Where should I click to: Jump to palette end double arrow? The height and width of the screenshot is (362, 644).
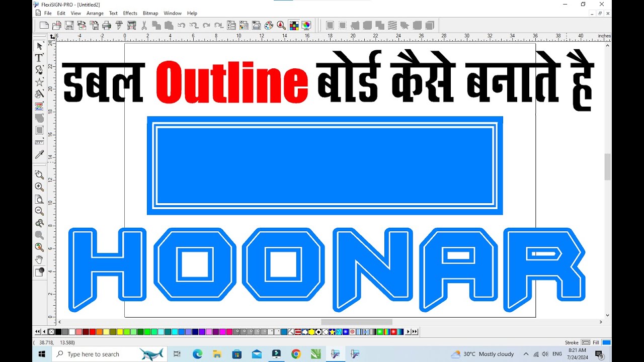(415, 332)
